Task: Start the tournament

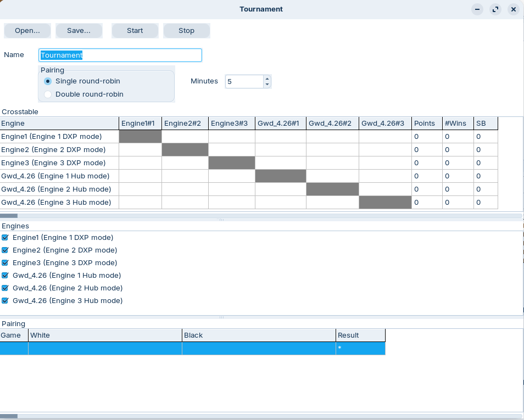Action: pos(135,31)
